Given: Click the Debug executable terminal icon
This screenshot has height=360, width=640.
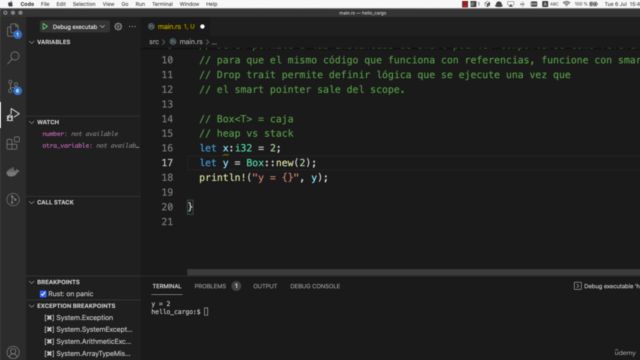Looking at the screenshot, I should point(578,286).
